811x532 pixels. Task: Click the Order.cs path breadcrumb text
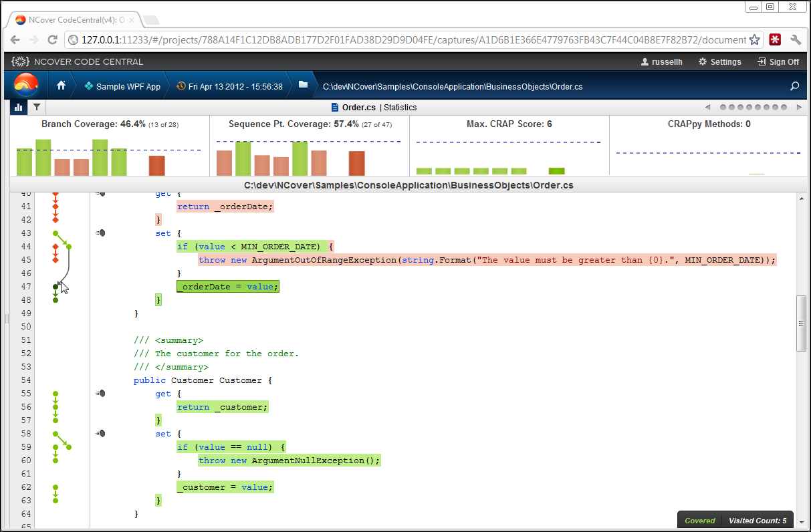click(x=453, y=86)
